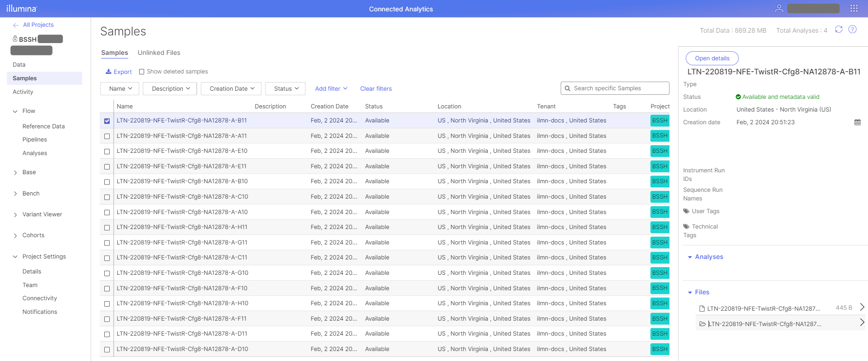Click the User Tags tag icon
This screenshot has height=361, width=868.
686,211
